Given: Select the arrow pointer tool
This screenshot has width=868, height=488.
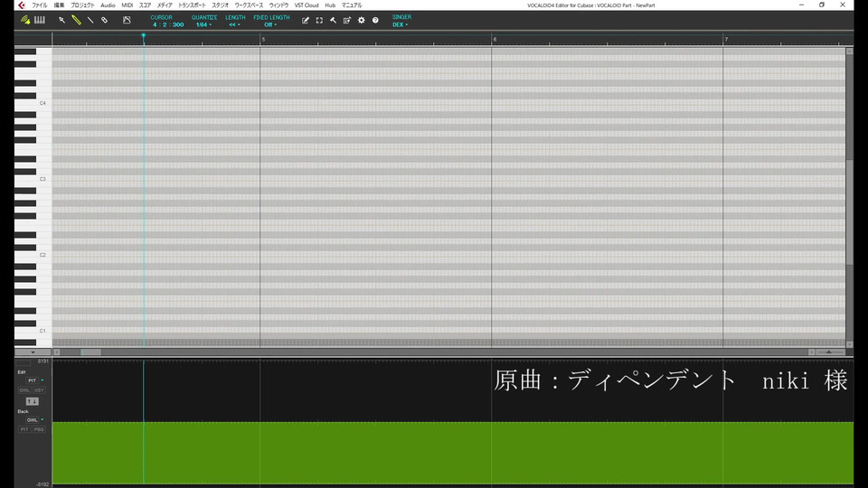Looking at the screenshot, I should (62, 20).
